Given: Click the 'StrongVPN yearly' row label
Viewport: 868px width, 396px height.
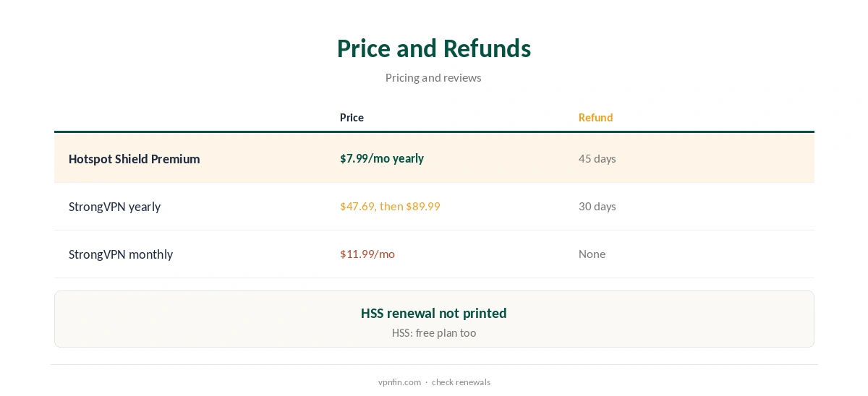Looking at the screenshot, I should click(x=114, y=207).
